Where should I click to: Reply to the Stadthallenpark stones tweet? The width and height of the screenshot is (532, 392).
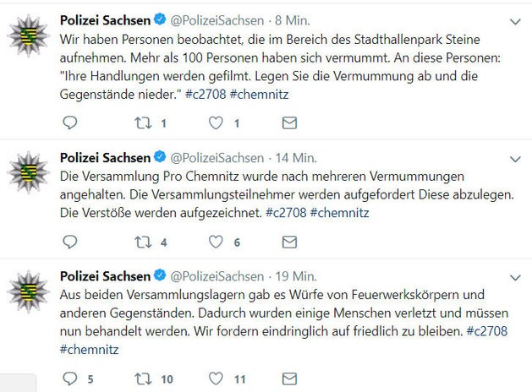[x=70, y=123]
